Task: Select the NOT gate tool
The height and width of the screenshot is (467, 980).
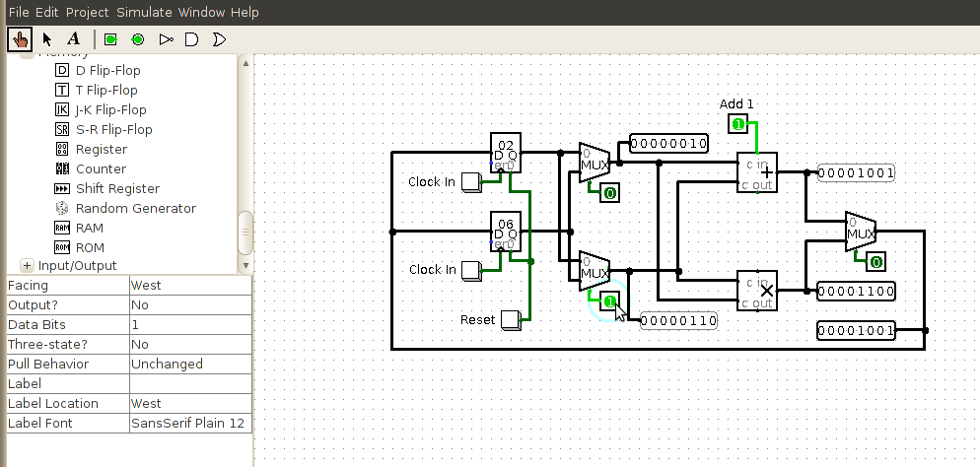Action: [x=166, y=39]
